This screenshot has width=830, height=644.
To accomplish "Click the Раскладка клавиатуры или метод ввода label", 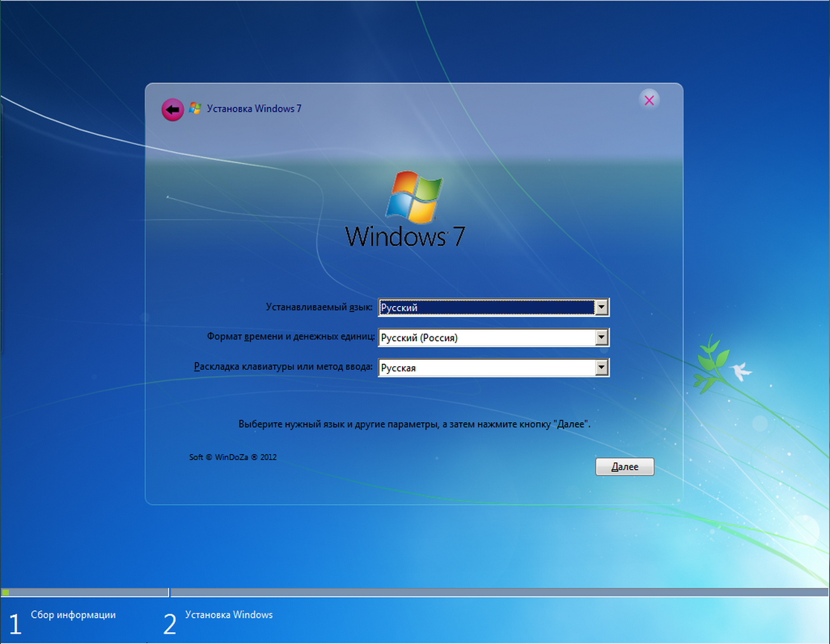I will [x=283, y=366].
